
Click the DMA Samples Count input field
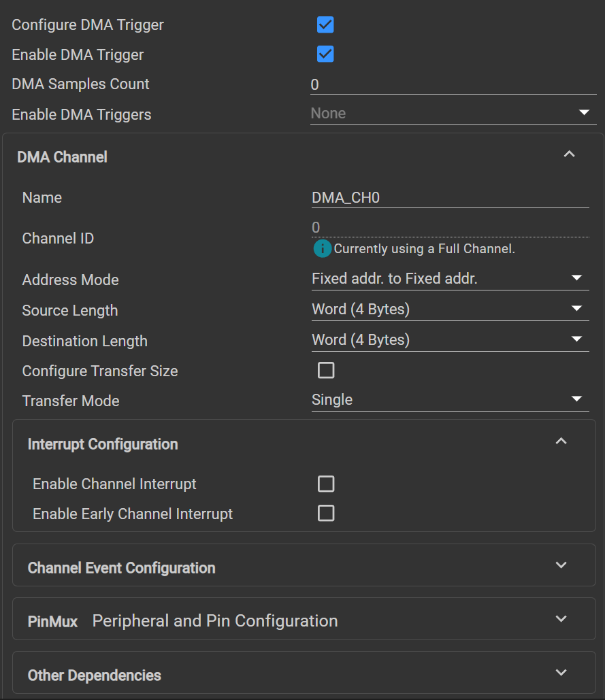coord(453,84)
